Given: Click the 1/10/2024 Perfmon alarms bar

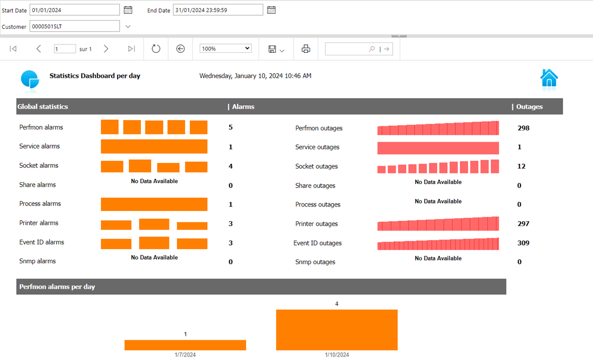Looking at the screenshot, I should click(x=337, y=330).
